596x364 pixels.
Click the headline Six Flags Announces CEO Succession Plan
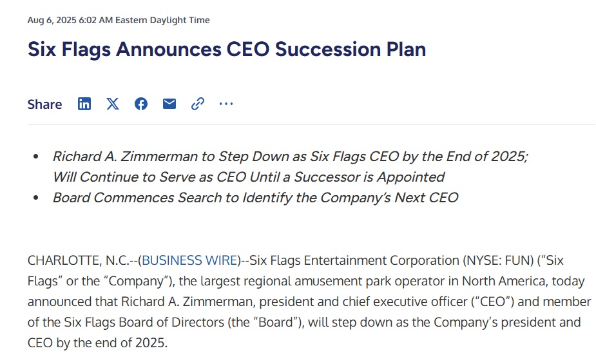pos(227,50)
